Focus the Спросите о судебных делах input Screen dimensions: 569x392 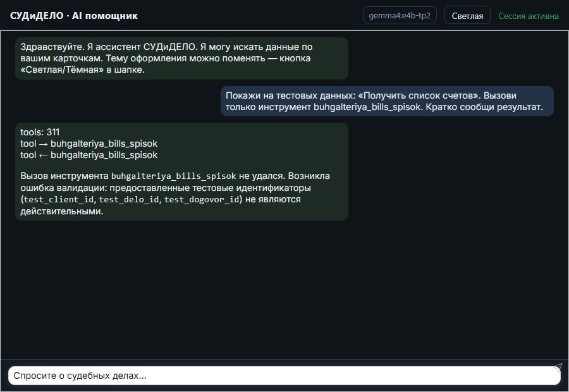pos(284,376)
